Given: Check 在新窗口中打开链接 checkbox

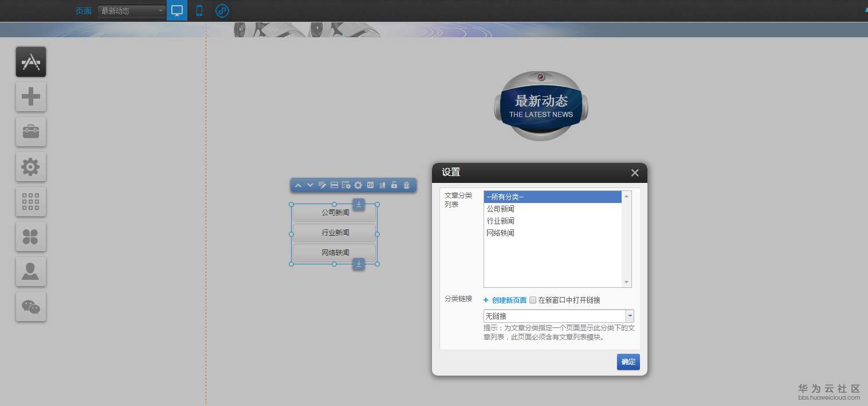Looking at the screenshot, I should coord(533,300).
